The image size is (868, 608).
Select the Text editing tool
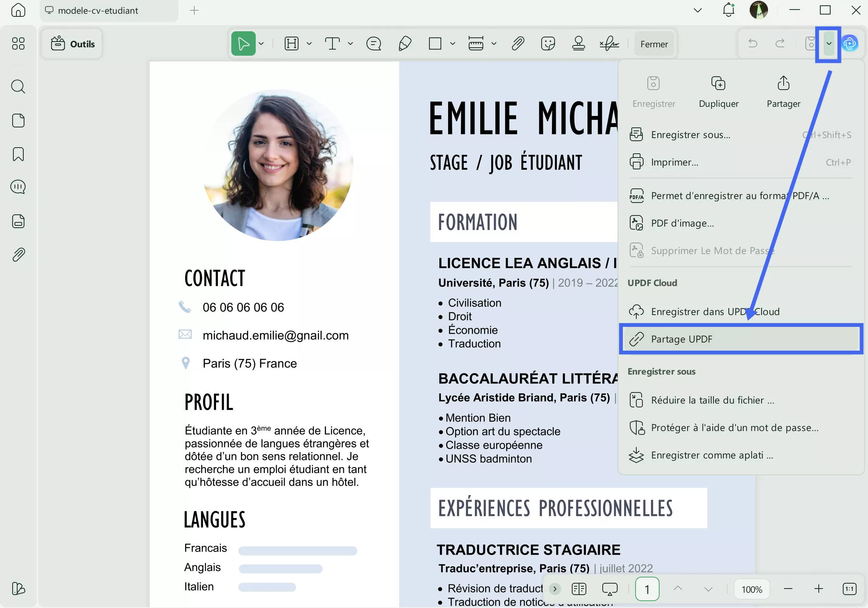(332, 43)
